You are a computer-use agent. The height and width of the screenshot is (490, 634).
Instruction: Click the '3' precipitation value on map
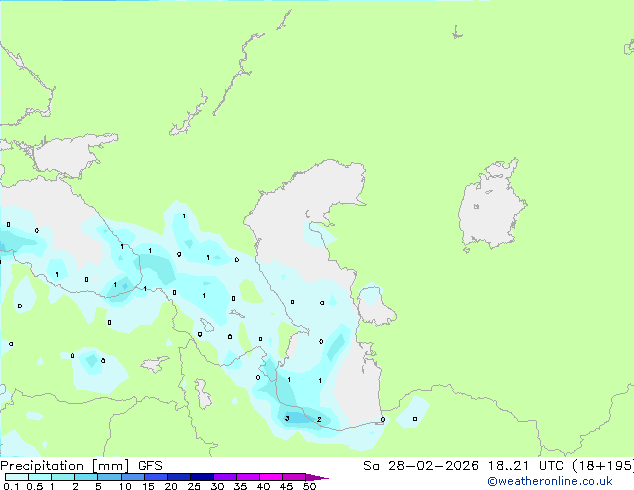tap(287, 418)
